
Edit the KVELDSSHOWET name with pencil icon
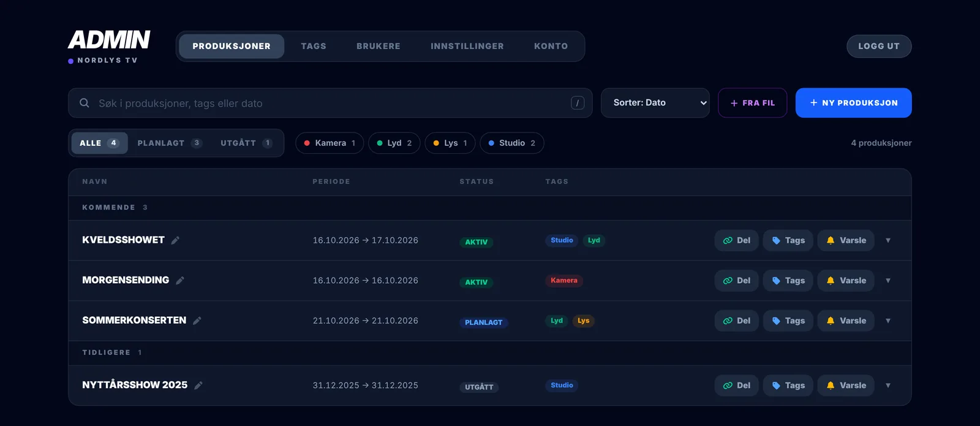(175, 240)
